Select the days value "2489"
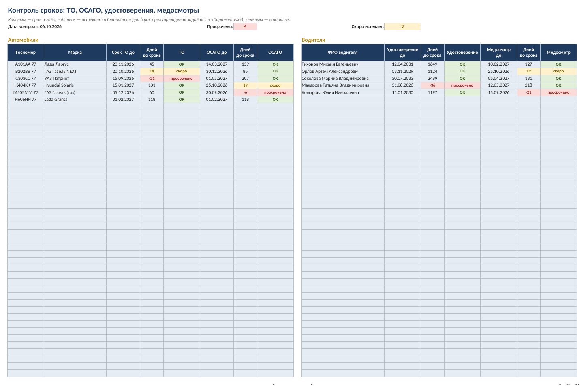 coord(432,79)
